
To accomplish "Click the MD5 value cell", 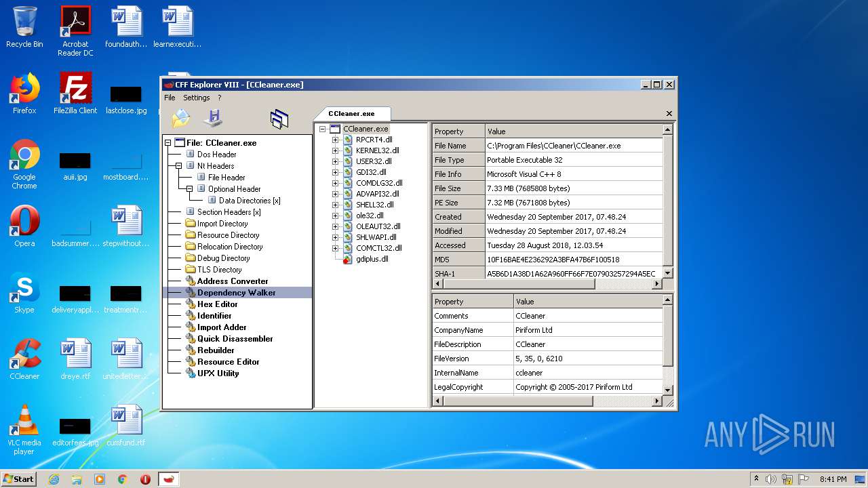I will click(x=574, y=260).
